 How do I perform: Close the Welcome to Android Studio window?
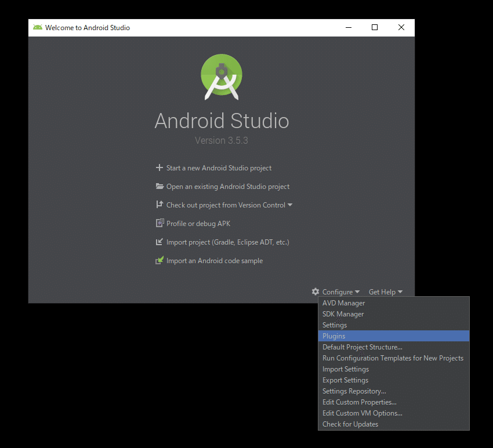tap(401, 27)
